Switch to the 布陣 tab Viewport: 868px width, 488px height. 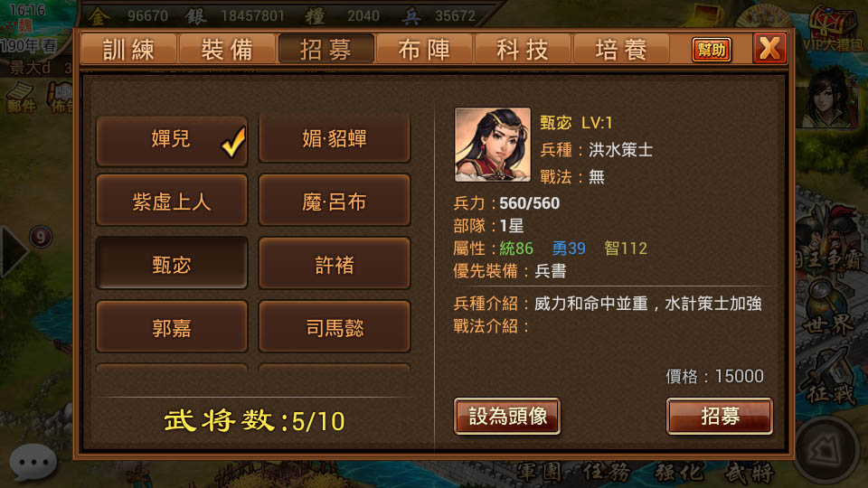[424, 49]
